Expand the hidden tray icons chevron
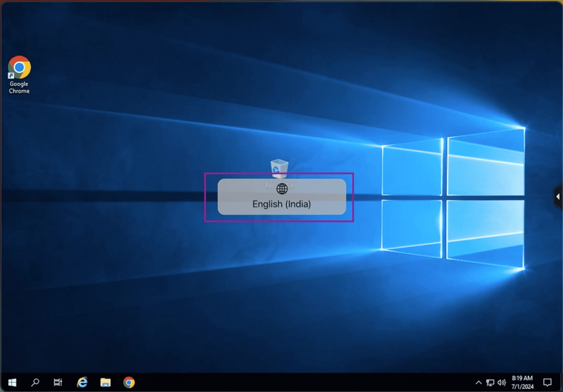Screen dimensions: 563x392 (x=479, y=383)
